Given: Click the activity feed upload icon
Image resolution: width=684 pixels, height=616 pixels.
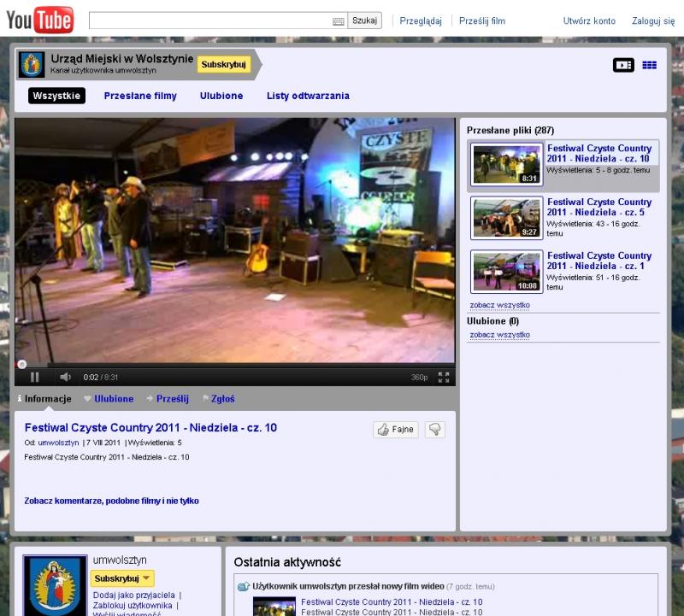Looking at the screenshot, I should (244, 587).
